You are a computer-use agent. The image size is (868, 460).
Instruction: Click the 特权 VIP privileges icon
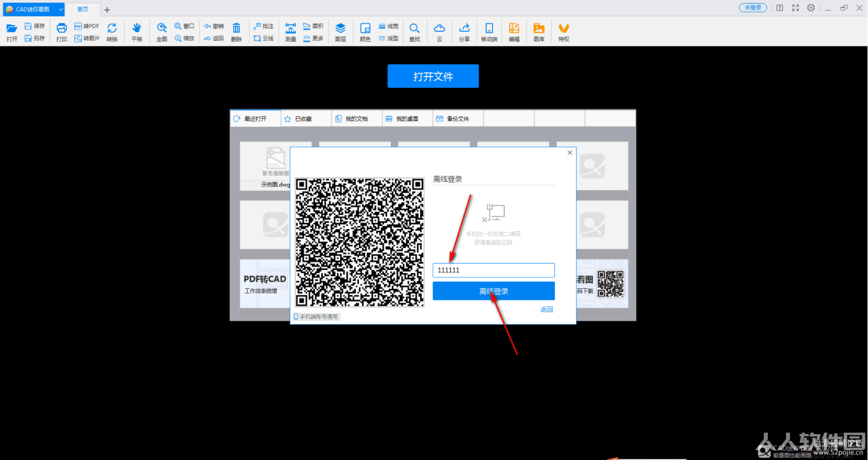click(564, 32)
